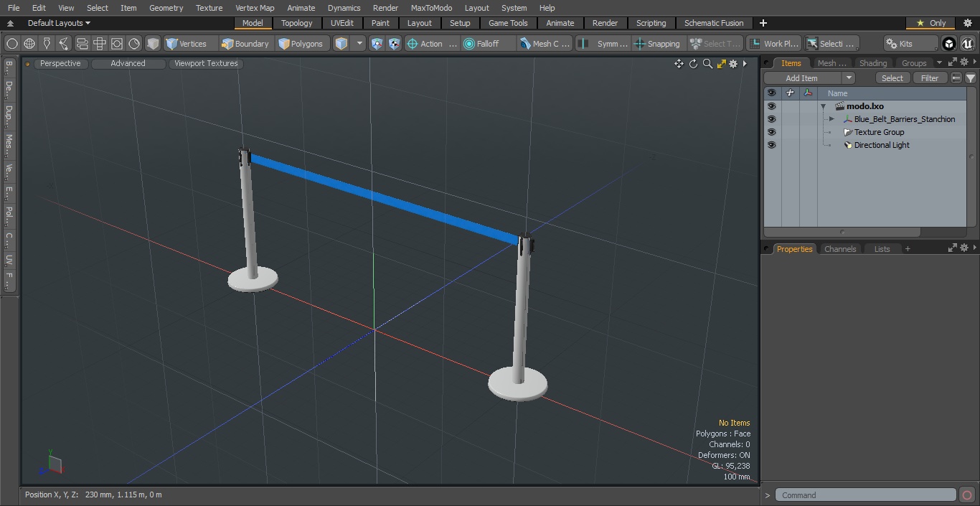Click the pen-tip tool icon in toolbar
This screenshot has height=506, width=980.
click(x=47, y=44)
